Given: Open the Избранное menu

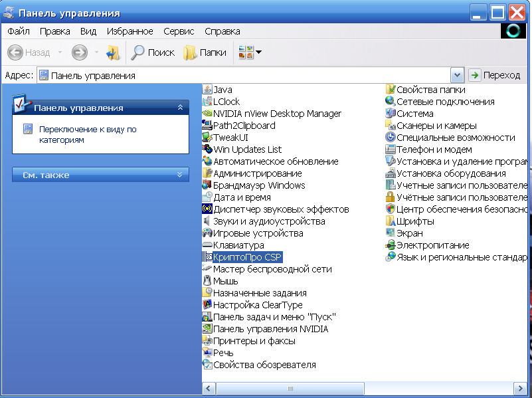Looking at the screenshot, I should point(130,31).
